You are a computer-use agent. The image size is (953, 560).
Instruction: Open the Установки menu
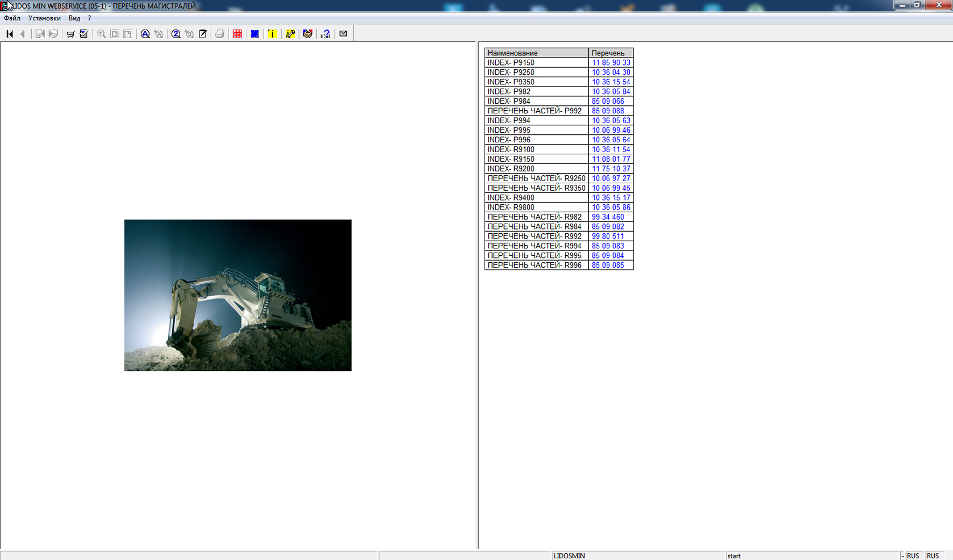click(x=44, y=18)
